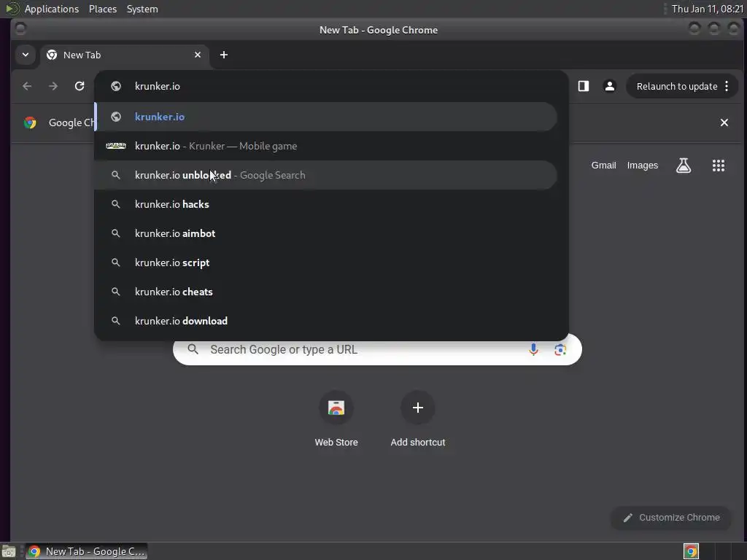Pick krunker.io hacks suggestion

[x=326, y=204]
